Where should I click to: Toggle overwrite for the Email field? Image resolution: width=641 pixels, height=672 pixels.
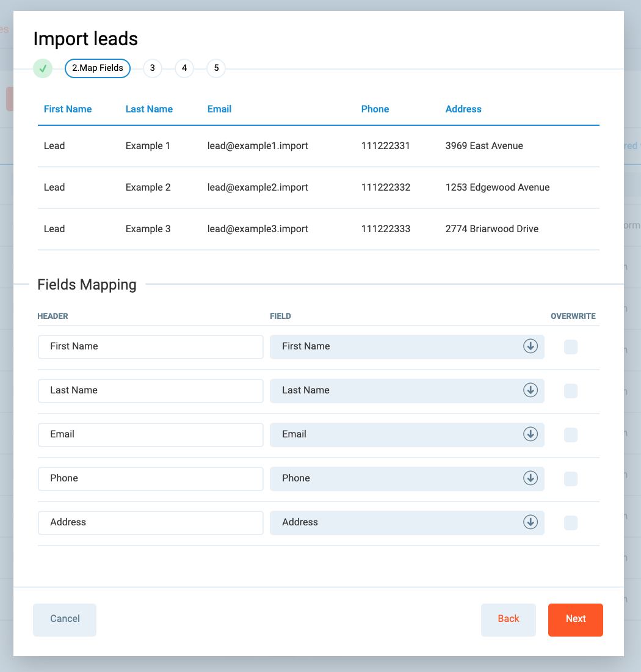(570, 435)
